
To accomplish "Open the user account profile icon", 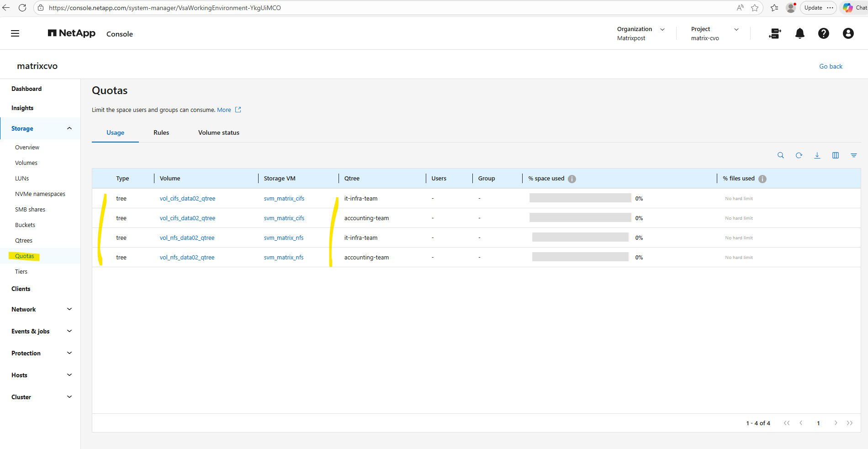I will tap(848, 33).
